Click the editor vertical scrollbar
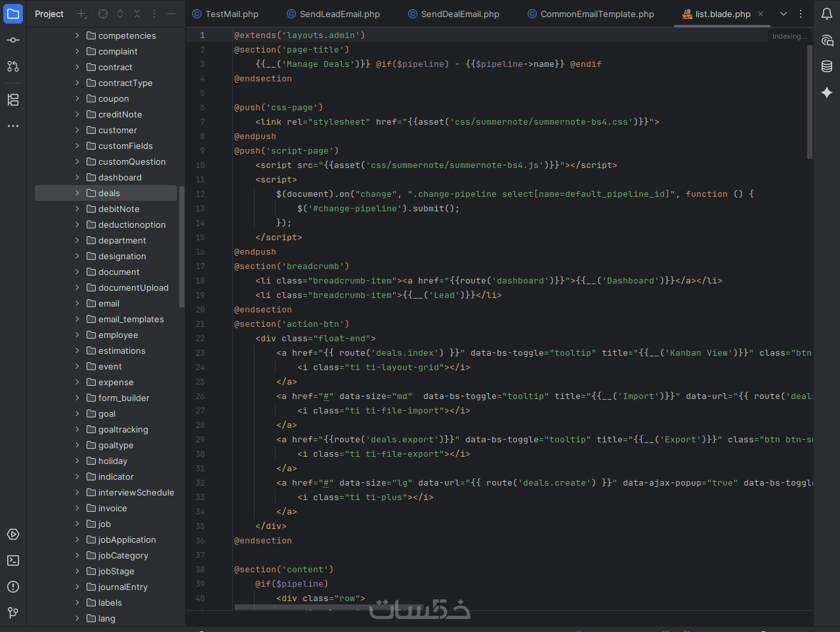 [810, 102]
